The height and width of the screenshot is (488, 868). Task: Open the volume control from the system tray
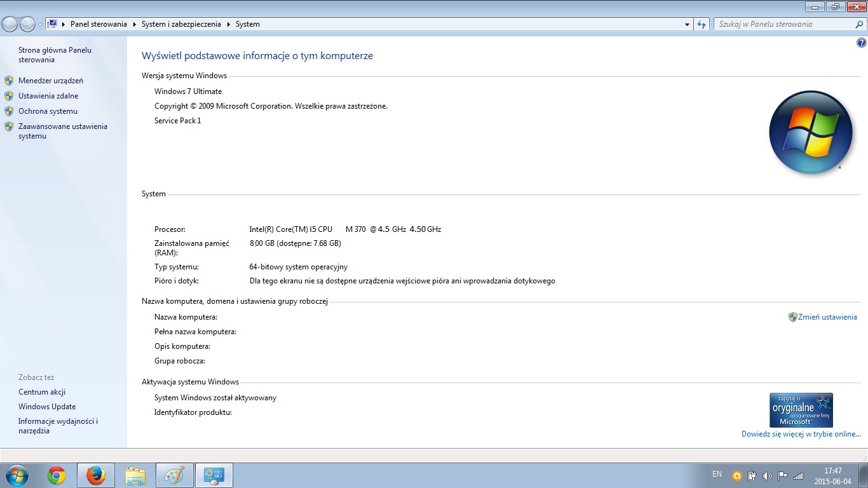[767, 475]
